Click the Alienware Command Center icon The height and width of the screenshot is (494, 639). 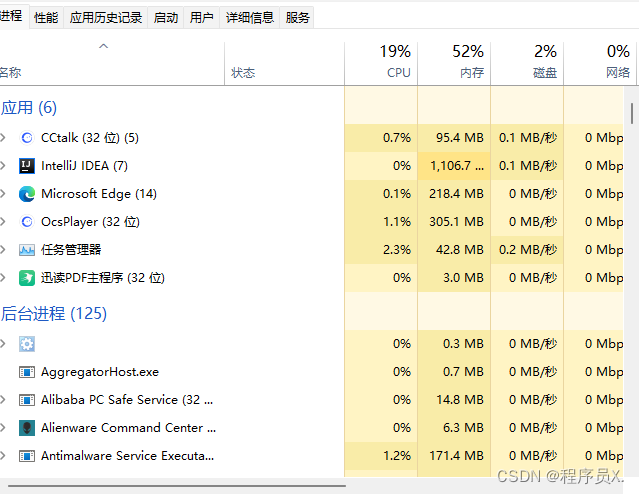27,428
